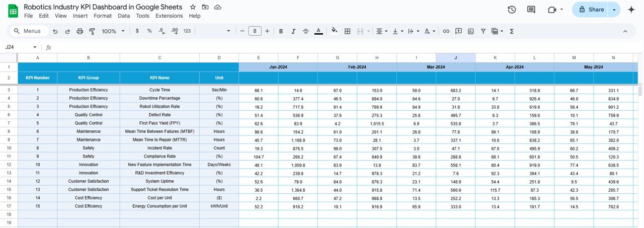Screen dimensions: 644x228
Task: Open text rotation dropdown
Action: click(x=429, y=31)
